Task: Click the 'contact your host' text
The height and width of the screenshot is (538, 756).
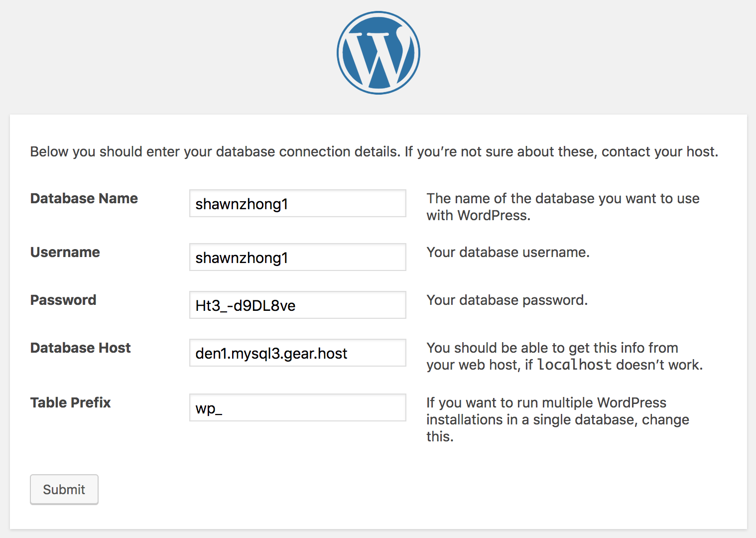Action: click(x=659, y=151)
